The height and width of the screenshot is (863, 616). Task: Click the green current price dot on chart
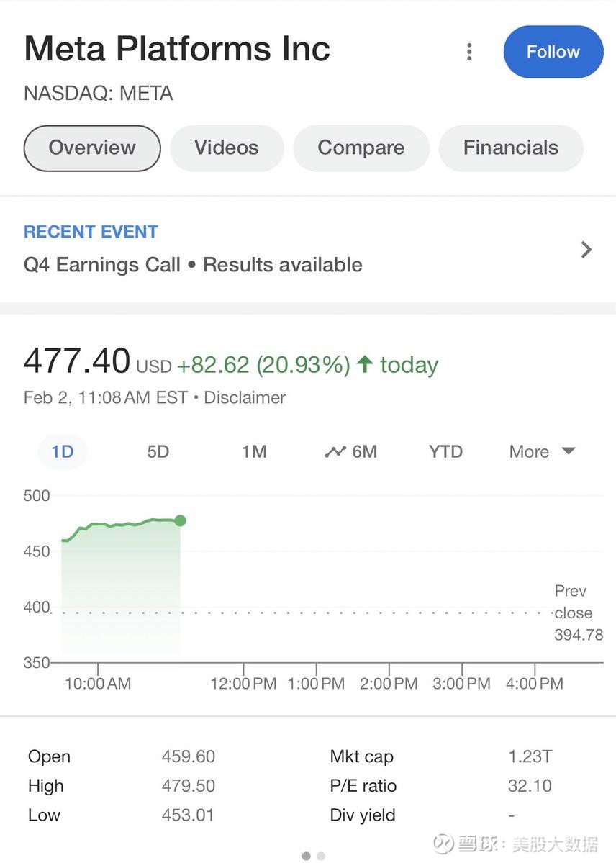(180, 520)
